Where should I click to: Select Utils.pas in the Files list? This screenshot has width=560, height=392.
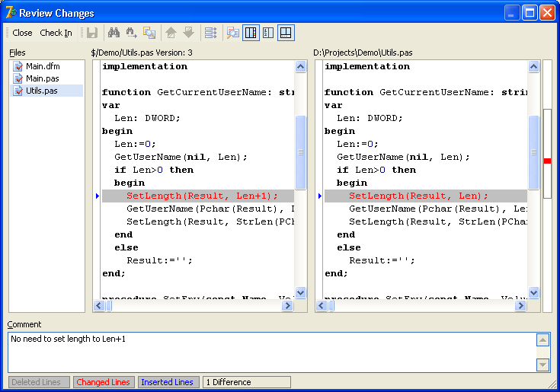[41, 91]
